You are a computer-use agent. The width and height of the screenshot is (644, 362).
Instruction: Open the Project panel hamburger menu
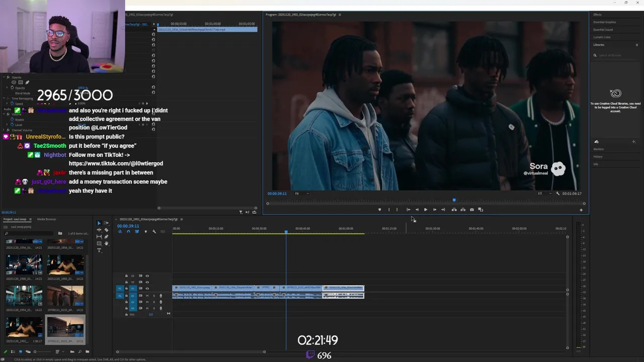pyautogui.click(x=30, y=219)
